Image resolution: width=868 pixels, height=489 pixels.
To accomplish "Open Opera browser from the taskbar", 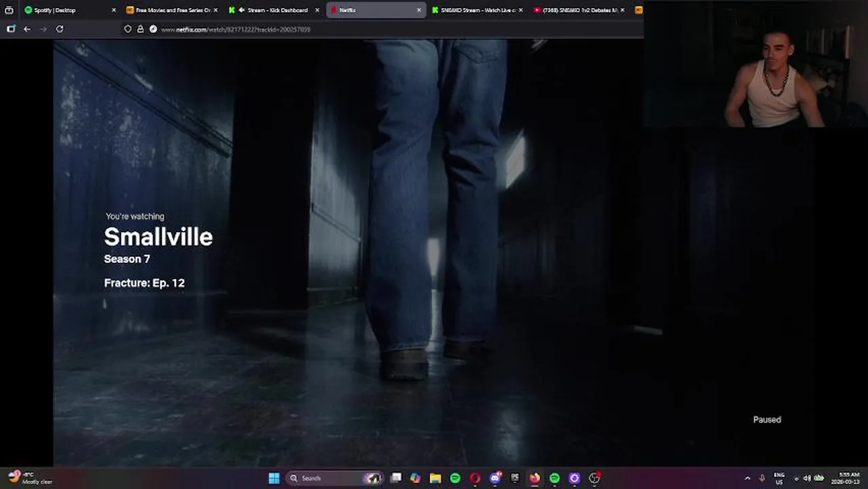I will point(475,478).
